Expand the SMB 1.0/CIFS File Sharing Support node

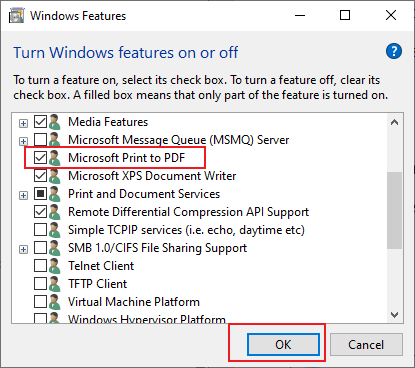pos(23,250)
